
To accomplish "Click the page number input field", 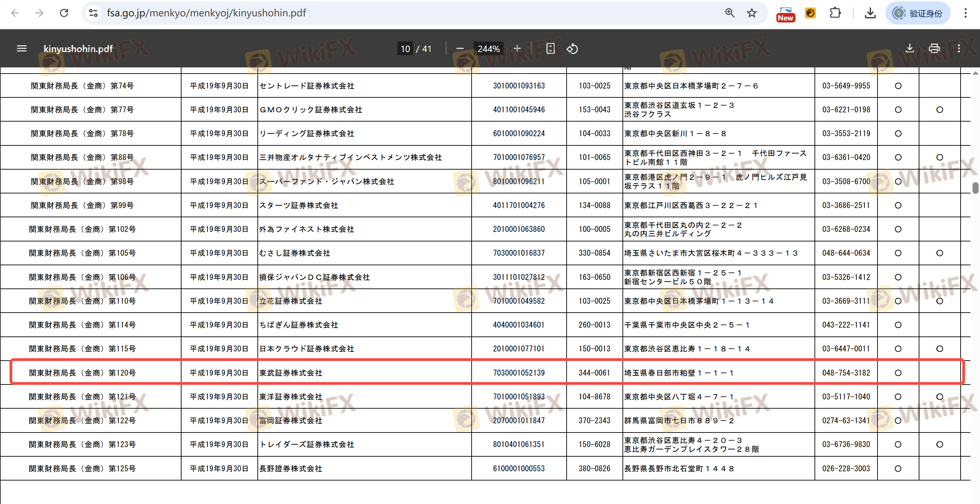I will point(405,49).
